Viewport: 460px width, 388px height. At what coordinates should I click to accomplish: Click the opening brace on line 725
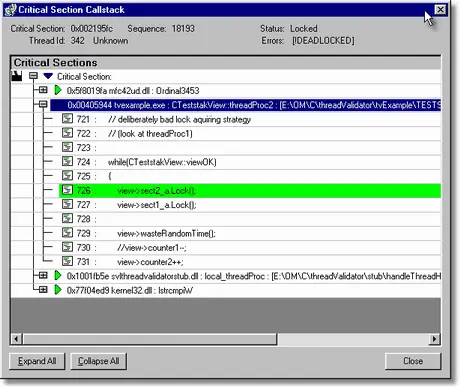[x=110, y=176]
